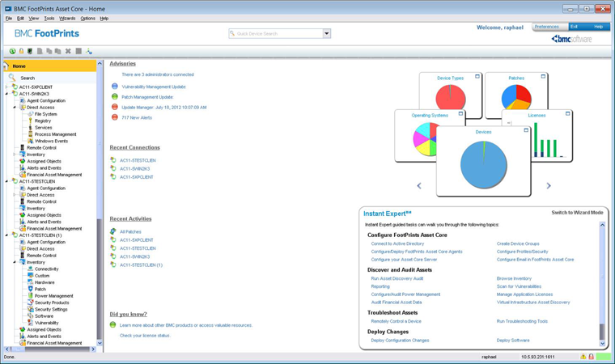Open the Edit menu
The height and width of the screenshot is (364, 615).
[20, 19]
